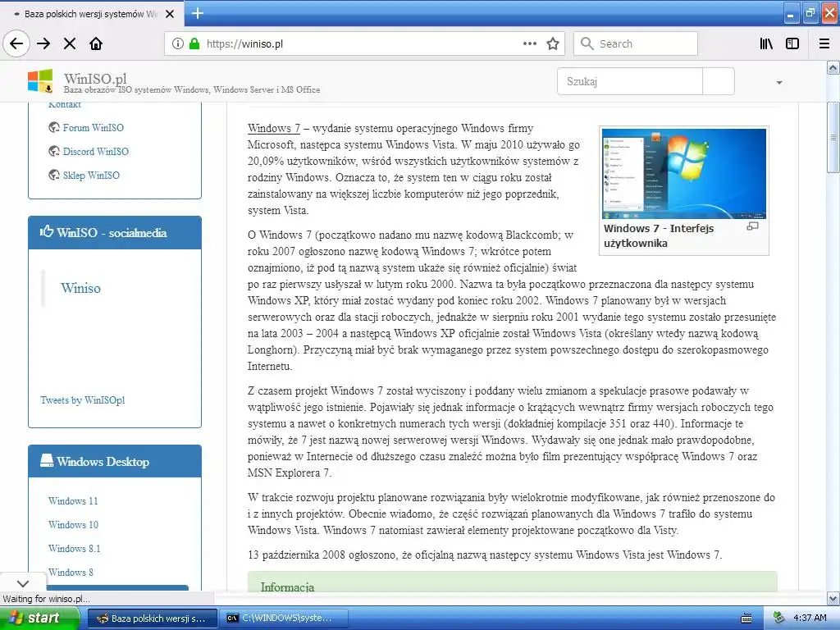Viewport: 840px width, 630px height.
Task: Open Windows 10 in sidebar
Action: [x=73, y=524]
